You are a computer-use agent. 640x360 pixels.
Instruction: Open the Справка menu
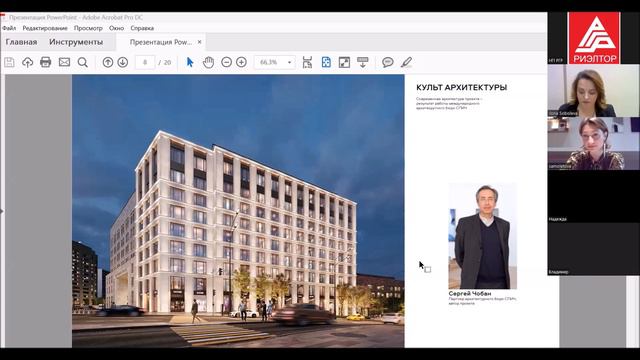point(142,28)
